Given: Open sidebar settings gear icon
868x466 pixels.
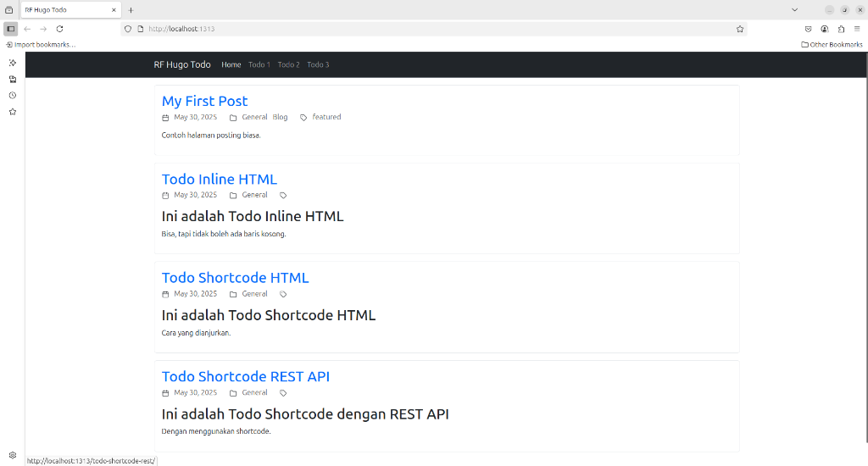Looking at the screenshot, I should tap(13, 455).
